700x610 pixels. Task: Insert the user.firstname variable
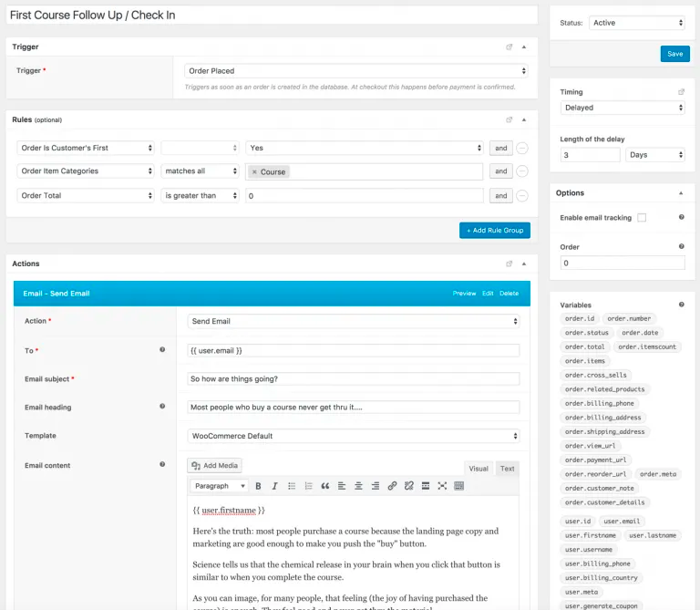click(591, 535)
